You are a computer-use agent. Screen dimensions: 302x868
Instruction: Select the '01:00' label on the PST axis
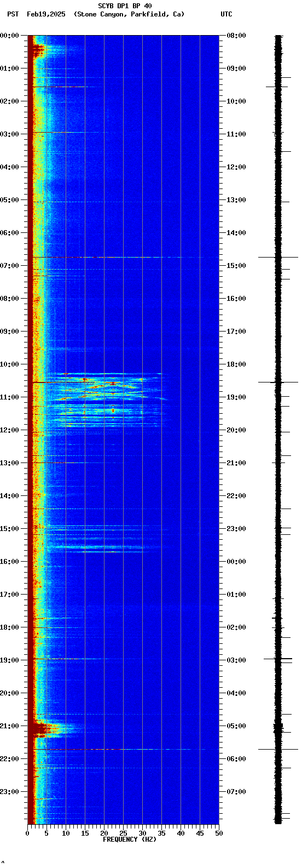[x=10, y=68]
